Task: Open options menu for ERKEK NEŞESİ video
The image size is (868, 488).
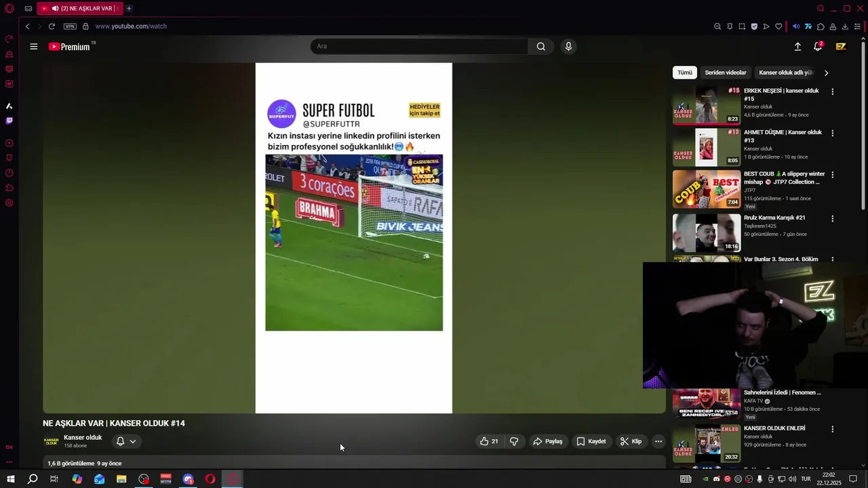Action: (x=833, y=91)
